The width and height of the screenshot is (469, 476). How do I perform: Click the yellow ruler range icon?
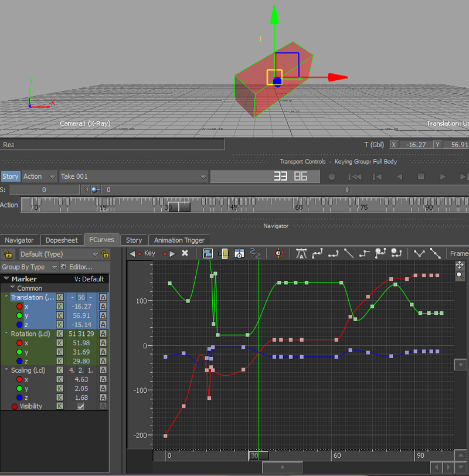pos(223,253)
